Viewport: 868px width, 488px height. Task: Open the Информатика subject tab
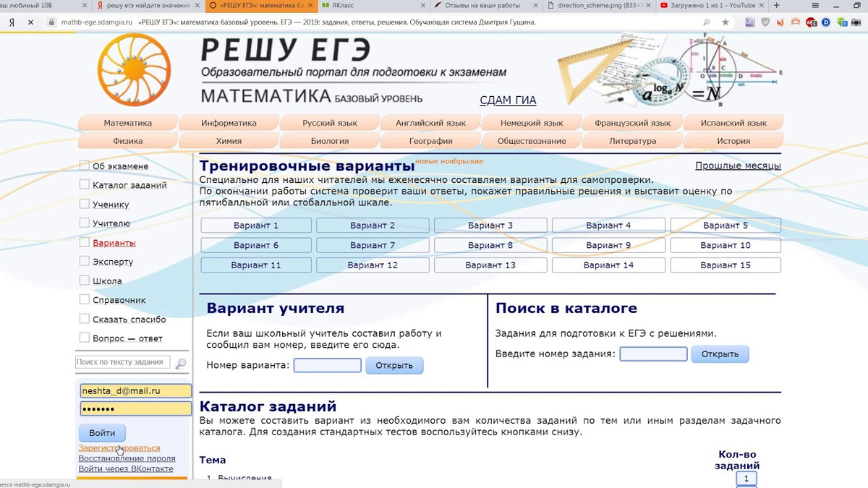pos(229,123)
